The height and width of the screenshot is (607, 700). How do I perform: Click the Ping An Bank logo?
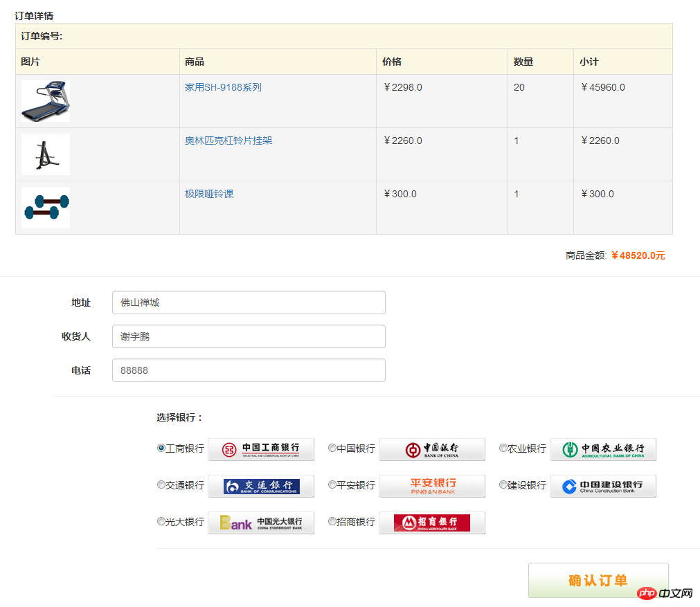432,486
